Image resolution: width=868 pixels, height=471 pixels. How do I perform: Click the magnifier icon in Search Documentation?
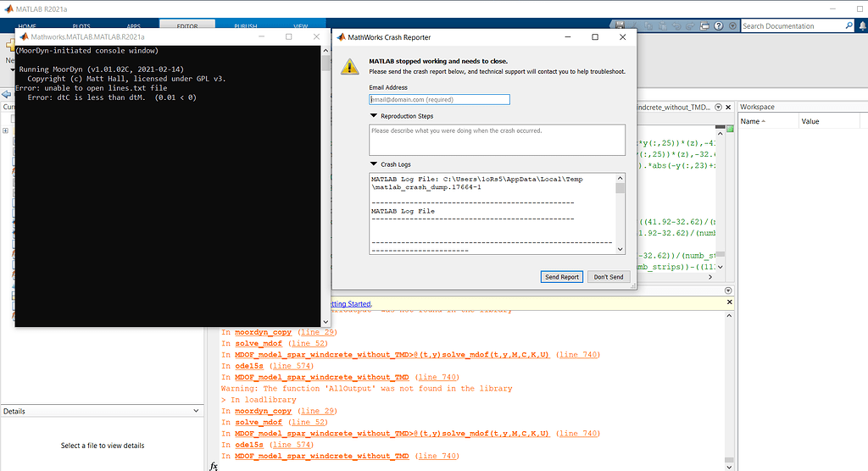pyautogui.click(x=849, y=25)
